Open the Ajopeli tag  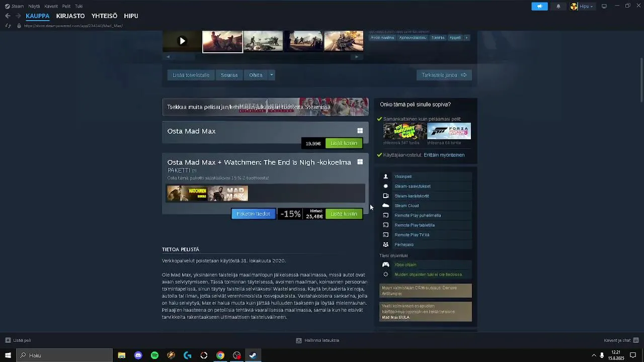coord(455,38)
